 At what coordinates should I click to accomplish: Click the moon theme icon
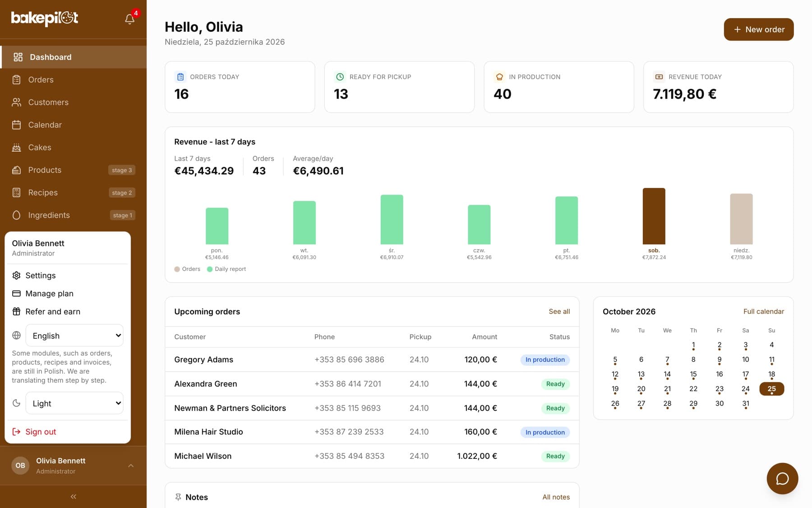pyautogui.click(x=16, y=403)
